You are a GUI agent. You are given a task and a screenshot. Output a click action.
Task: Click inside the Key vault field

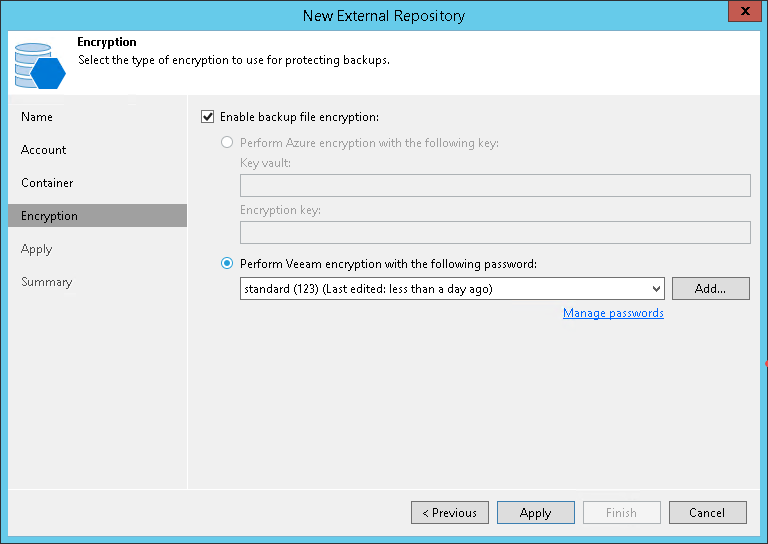pos(495,185)
